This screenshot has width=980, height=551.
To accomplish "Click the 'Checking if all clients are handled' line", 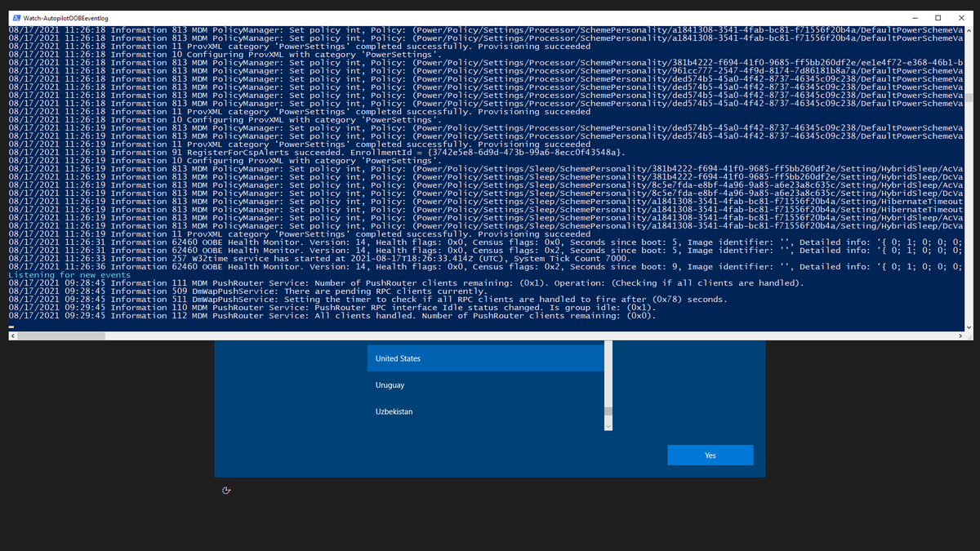I will [x=406, y=283].
